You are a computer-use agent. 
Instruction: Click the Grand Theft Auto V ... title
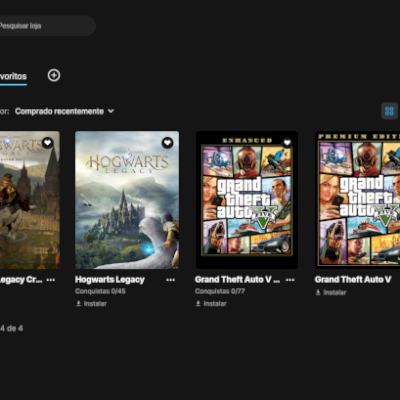(x=237, y=279)
